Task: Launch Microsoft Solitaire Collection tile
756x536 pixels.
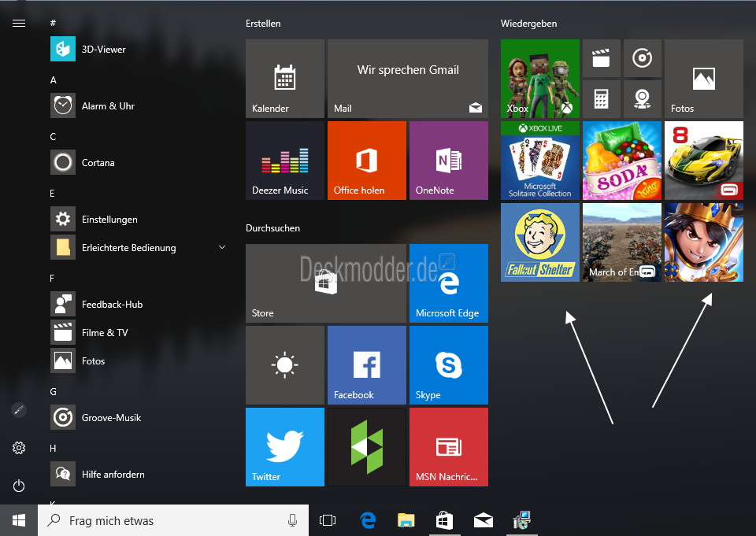Action: (540, 161)
